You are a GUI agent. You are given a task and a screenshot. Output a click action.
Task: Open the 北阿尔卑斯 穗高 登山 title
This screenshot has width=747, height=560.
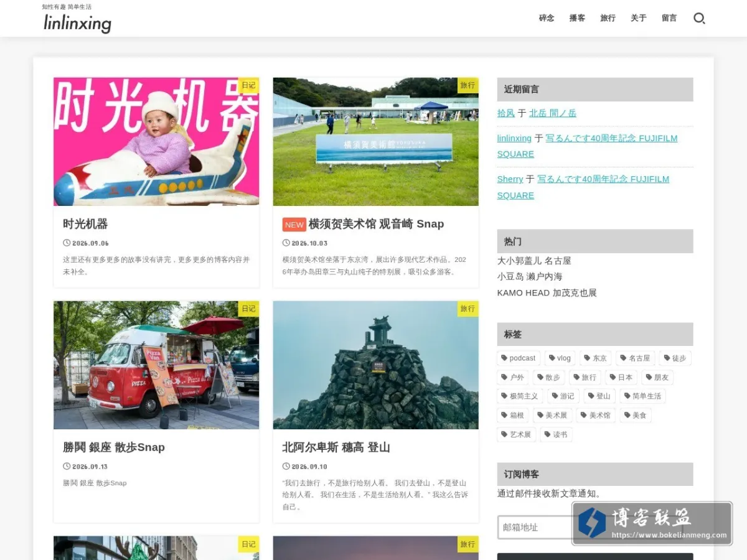[x=336, y=447]
